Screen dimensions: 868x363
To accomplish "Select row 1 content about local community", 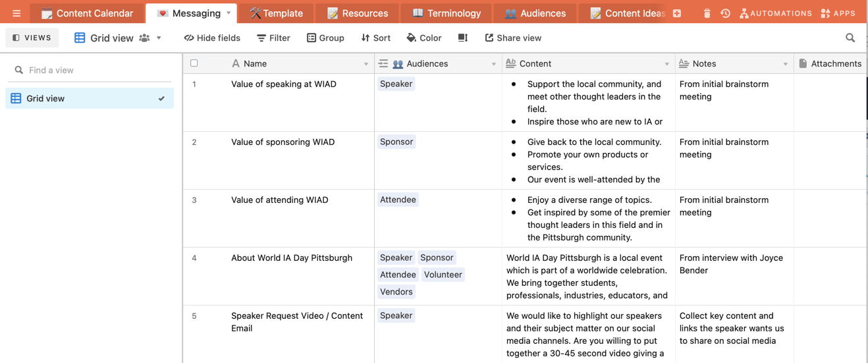I will coord(588,102).
